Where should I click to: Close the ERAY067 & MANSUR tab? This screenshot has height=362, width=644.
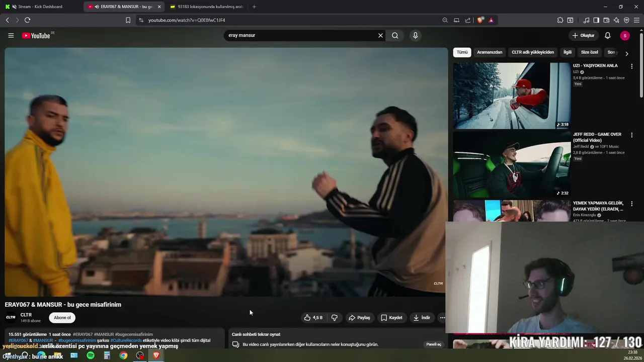159,7
